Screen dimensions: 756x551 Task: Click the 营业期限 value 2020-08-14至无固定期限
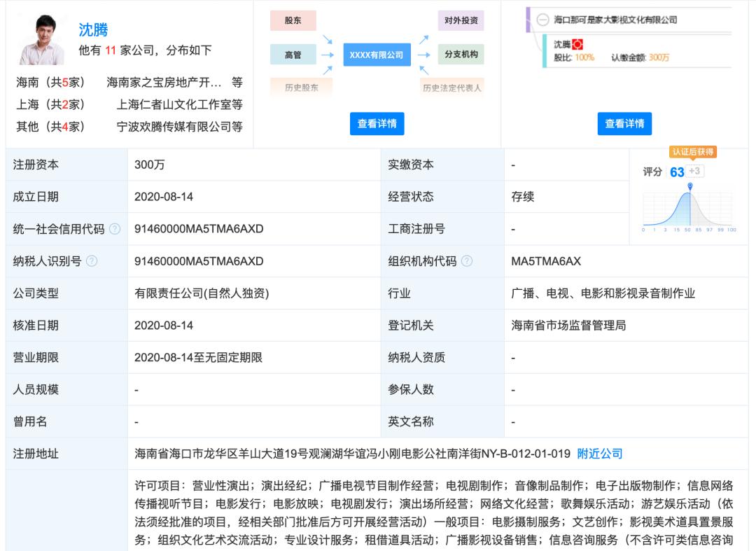pyautogui.click(x=198, y=358)
